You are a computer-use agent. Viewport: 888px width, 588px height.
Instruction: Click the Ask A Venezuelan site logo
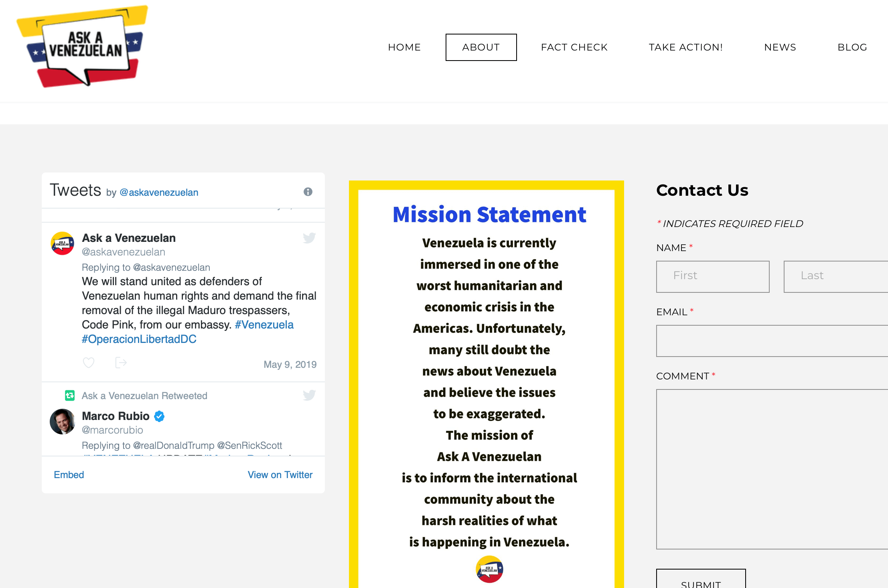tap(82, 47)
